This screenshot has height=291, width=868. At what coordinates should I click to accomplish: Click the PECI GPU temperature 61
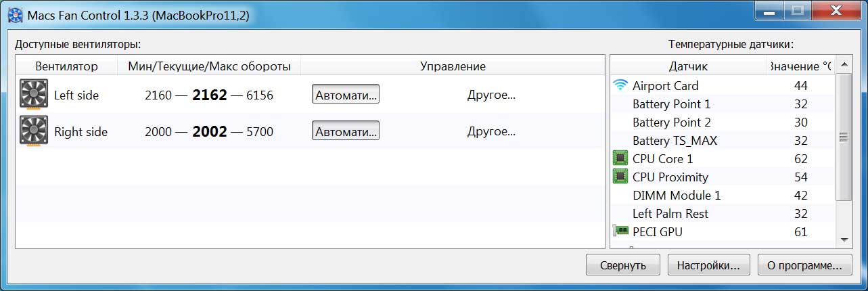(801, 231)
